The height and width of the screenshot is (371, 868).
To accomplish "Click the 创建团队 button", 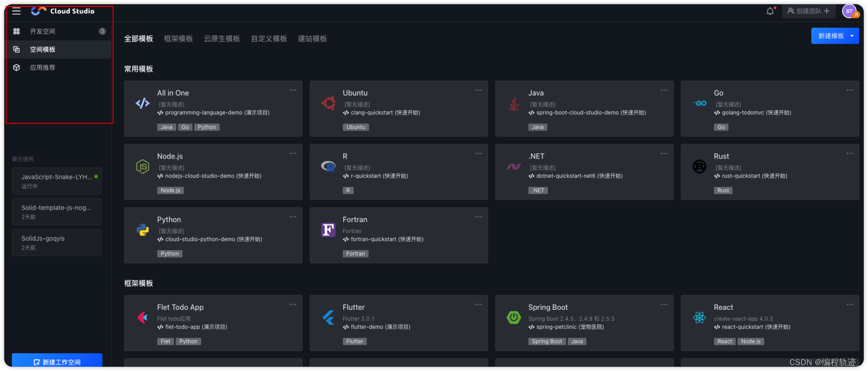I will pos(808,11).
